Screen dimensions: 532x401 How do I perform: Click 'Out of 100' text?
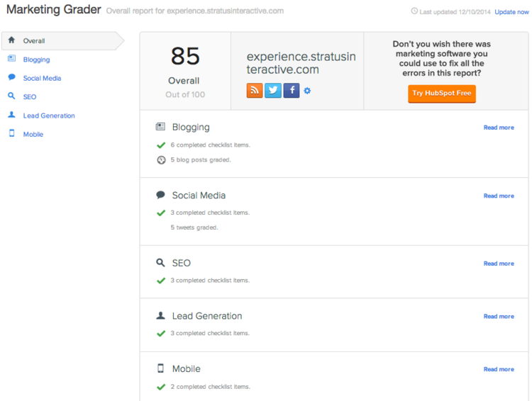pyautogui.click(x=185, y=94)
